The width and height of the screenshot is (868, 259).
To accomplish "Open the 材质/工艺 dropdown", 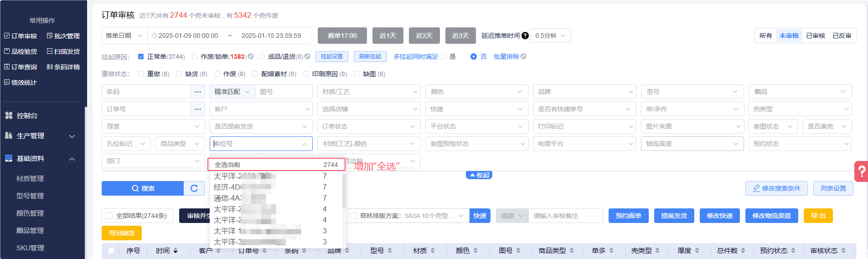I will coord(368,92).
